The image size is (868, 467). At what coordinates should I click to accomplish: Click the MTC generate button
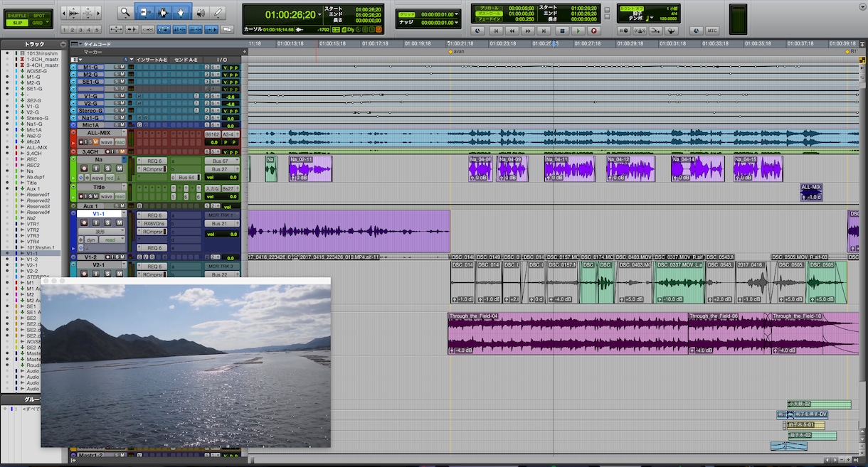click(x=712, y=31)
